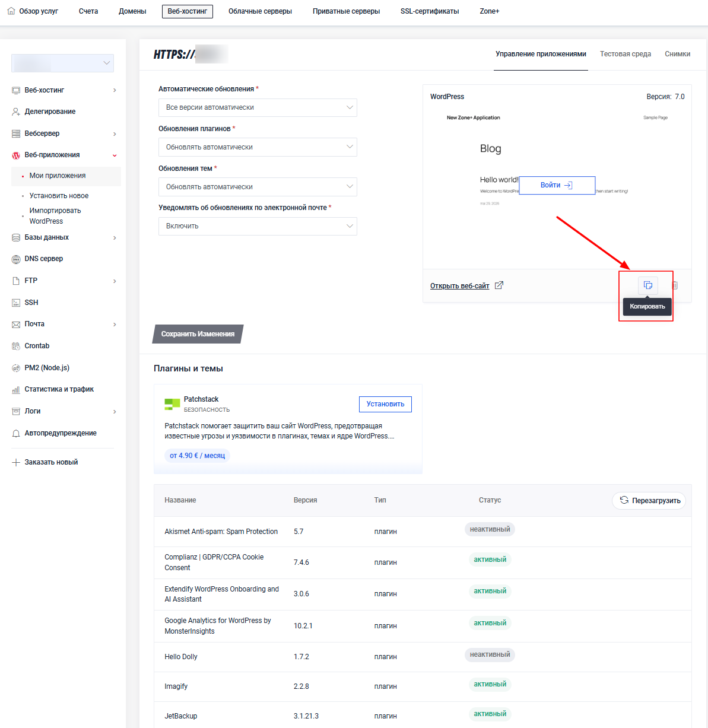The image size is (708, 728).
Task: Click version 10.2.1 of Google Analytics plugin
Action: pyautogui.click(x=303, y=626)
